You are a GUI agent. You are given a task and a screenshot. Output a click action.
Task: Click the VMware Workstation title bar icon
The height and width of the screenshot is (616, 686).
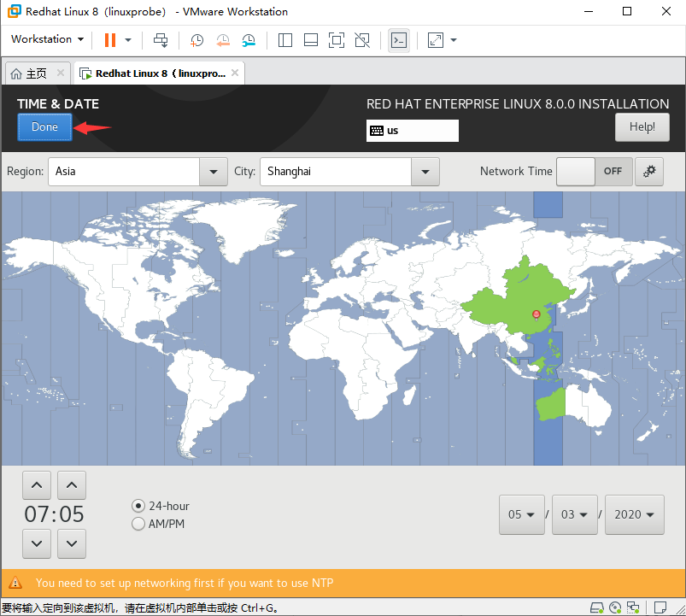tap(14, 11)
